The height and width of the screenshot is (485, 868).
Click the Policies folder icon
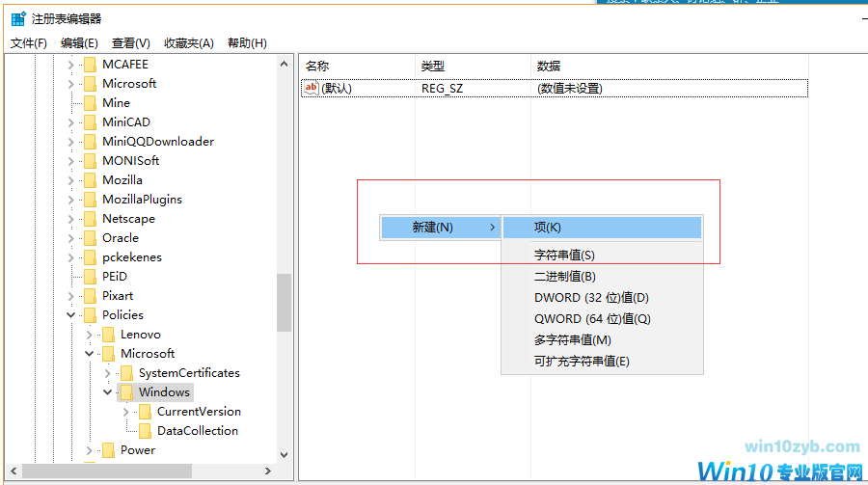coord(91,315)
